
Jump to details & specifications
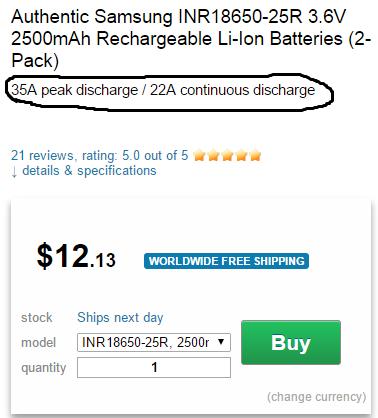pos(89,171)
